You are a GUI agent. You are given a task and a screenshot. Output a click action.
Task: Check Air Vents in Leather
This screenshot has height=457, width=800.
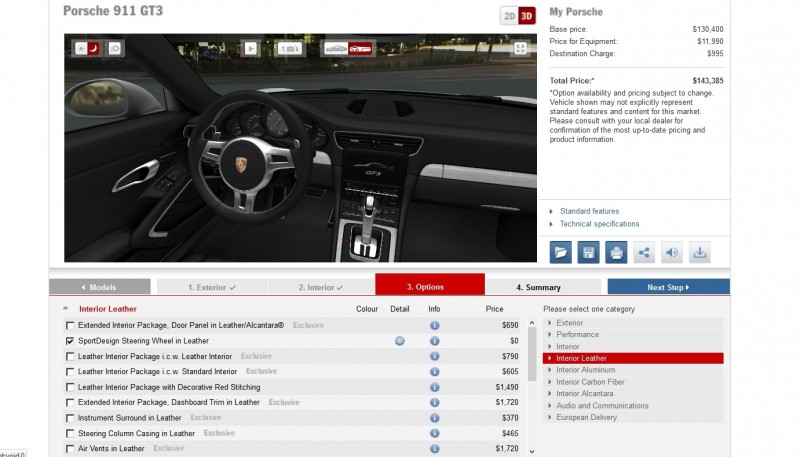[70, 449]
